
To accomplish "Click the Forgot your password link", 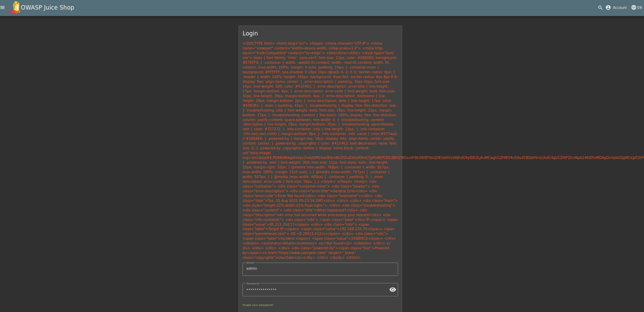I will pos(258,305).
